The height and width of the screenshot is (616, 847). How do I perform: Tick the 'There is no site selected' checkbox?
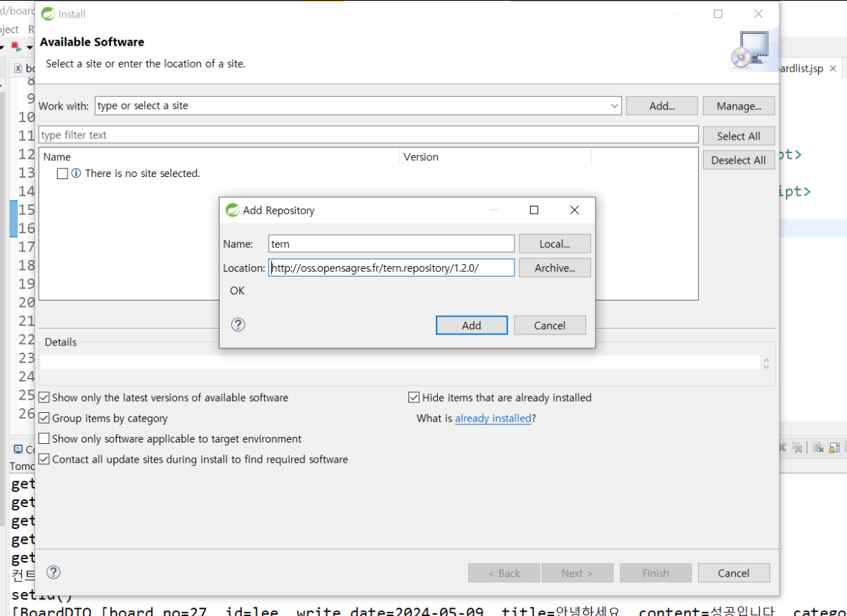pos(63,173)
